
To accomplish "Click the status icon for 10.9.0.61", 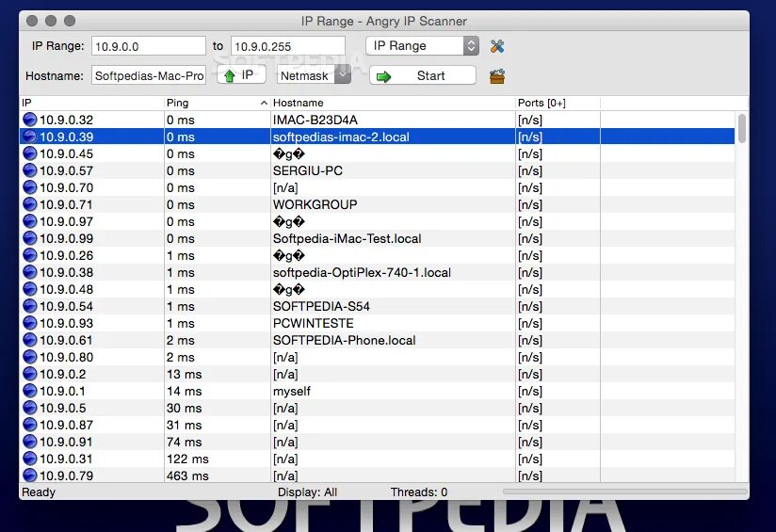I will click(30, 340).
